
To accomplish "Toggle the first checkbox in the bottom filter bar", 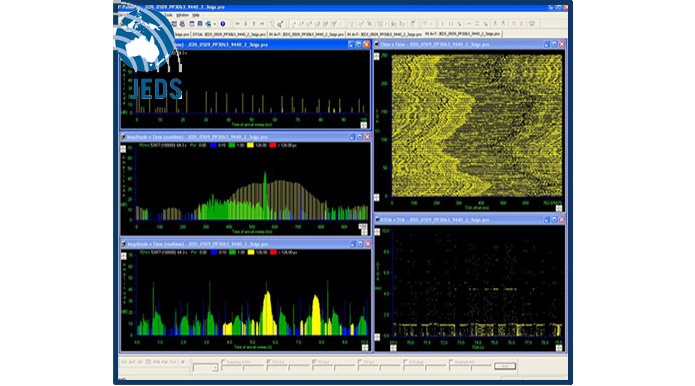I will point(223,362).
